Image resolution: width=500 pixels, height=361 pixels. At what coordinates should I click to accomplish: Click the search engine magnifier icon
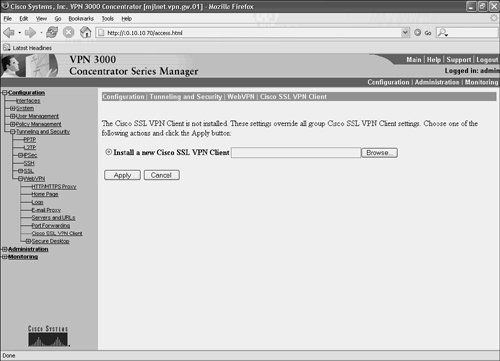(x=442, y=33)
